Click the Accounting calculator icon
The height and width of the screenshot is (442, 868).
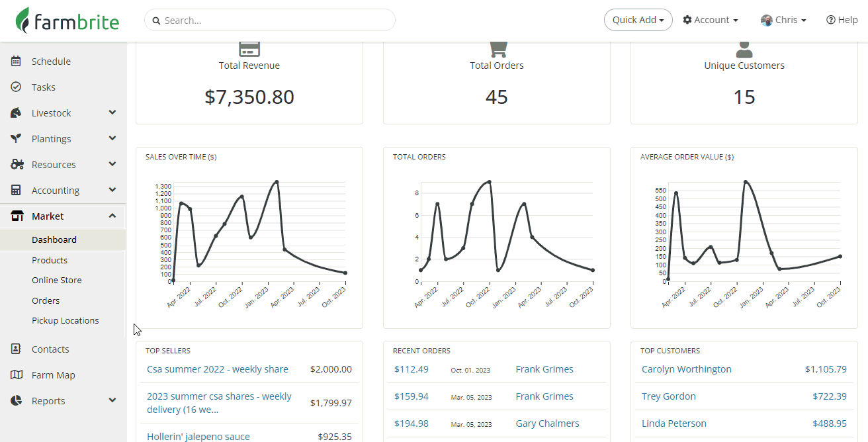pos(16,190)
